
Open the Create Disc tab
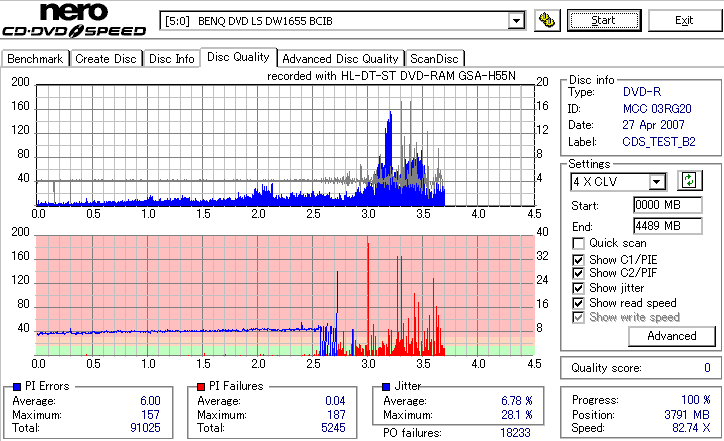(x=106, y=59)
